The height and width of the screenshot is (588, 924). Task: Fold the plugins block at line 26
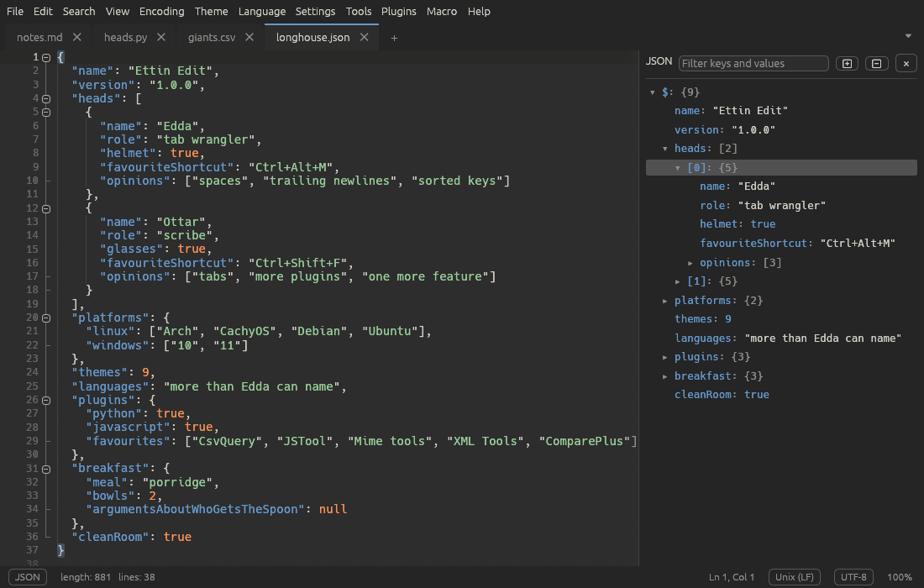46,401
